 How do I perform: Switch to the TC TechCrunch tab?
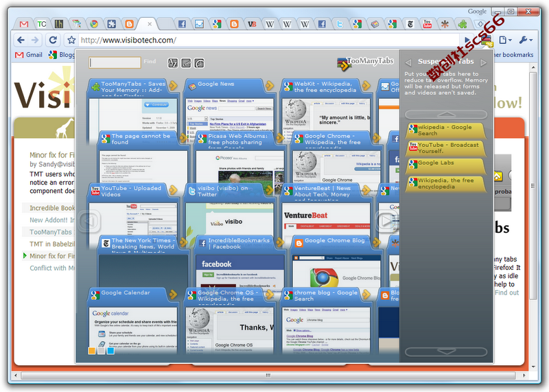[42, 24]
